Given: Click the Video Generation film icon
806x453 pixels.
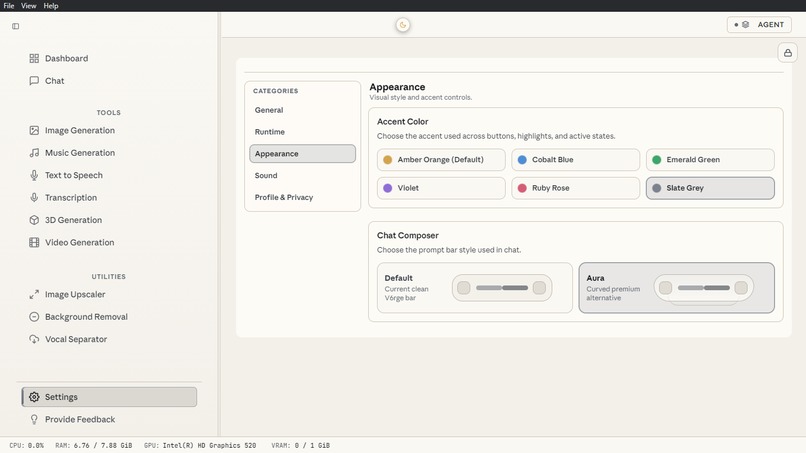Looking at the screenshot, I should pyautogui.click(x=34, y=242).
